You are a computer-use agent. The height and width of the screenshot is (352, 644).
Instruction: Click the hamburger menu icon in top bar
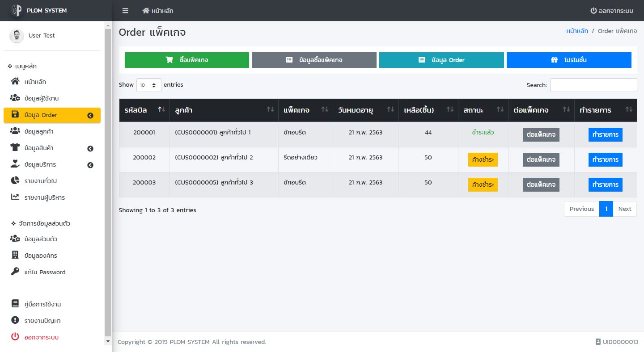coord(125,11)
